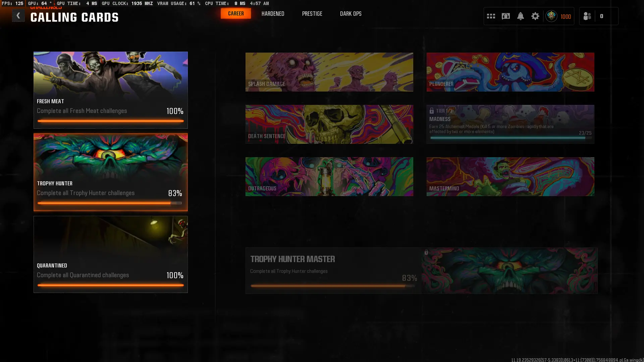Select the Splash Damage calling card
The width and height of the screenshot is (644, 362).
pyautogui.click(x=329, y=72)
